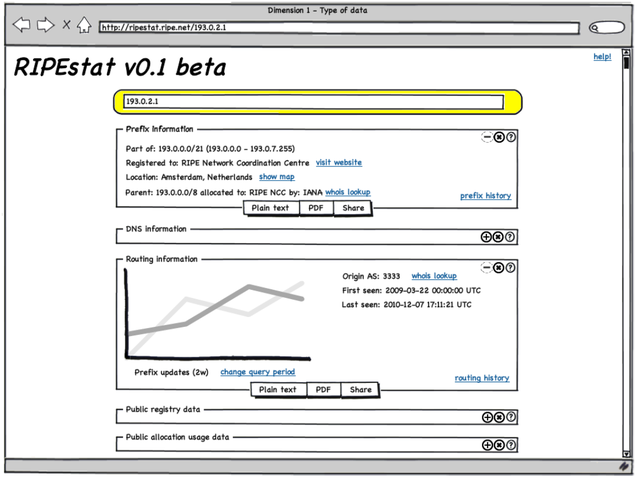
Task: Show help for DNS information panel
Action: (x=510, y=237)
